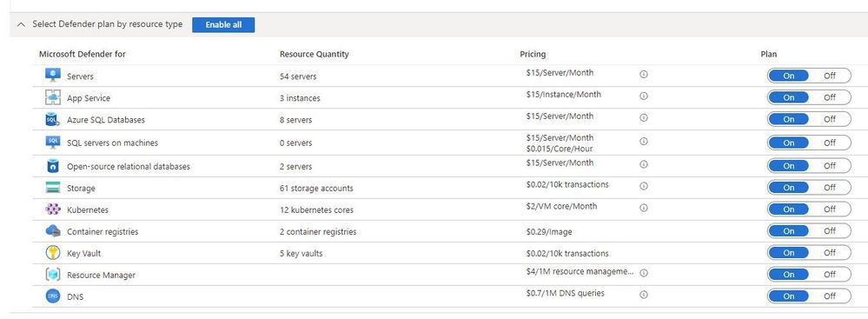Click the 'Key Vault' row label
Image resolution: width=868 pixels, height=319 pixels.
coord(83,253)
